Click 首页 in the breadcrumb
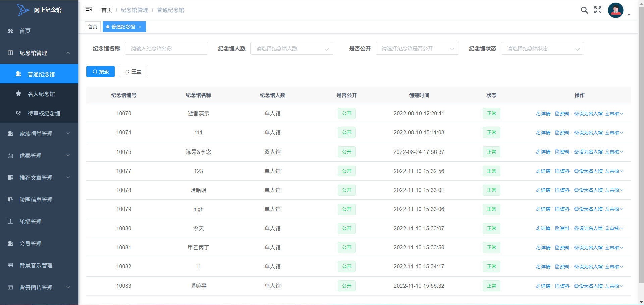644x305 pixels. click(107, 10)
